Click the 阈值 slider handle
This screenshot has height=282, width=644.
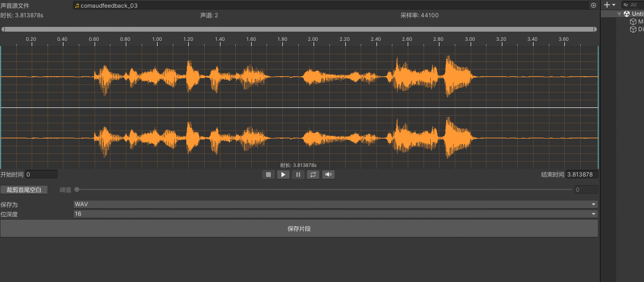click(x=77, y=189)
